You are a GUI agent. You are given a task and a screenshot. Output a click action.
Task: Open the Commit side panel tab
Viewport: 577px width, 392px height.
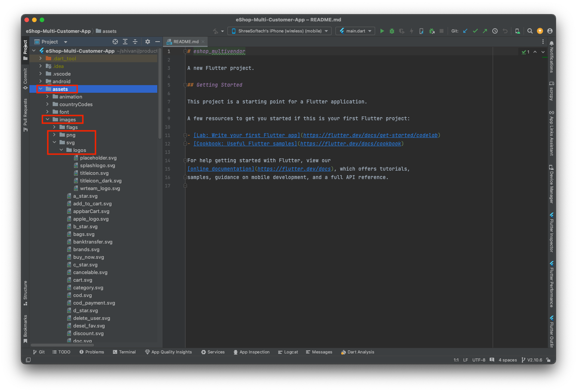(25, 79)
